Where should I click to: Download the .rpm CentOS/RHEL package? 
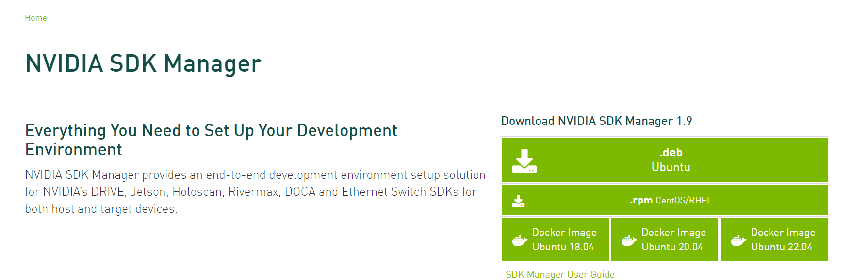665,200
